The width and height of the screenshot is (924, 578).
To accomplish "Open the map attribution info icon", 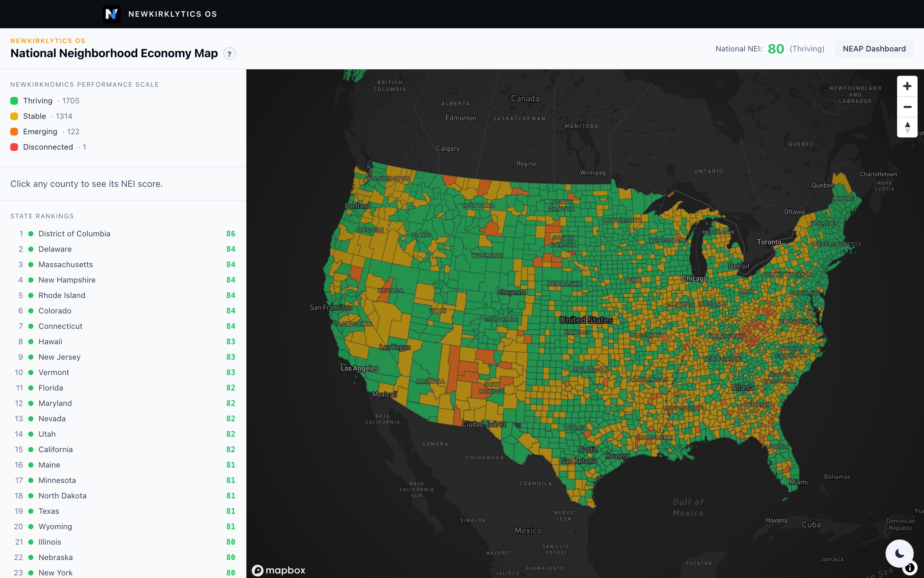I will pos(910,568).
